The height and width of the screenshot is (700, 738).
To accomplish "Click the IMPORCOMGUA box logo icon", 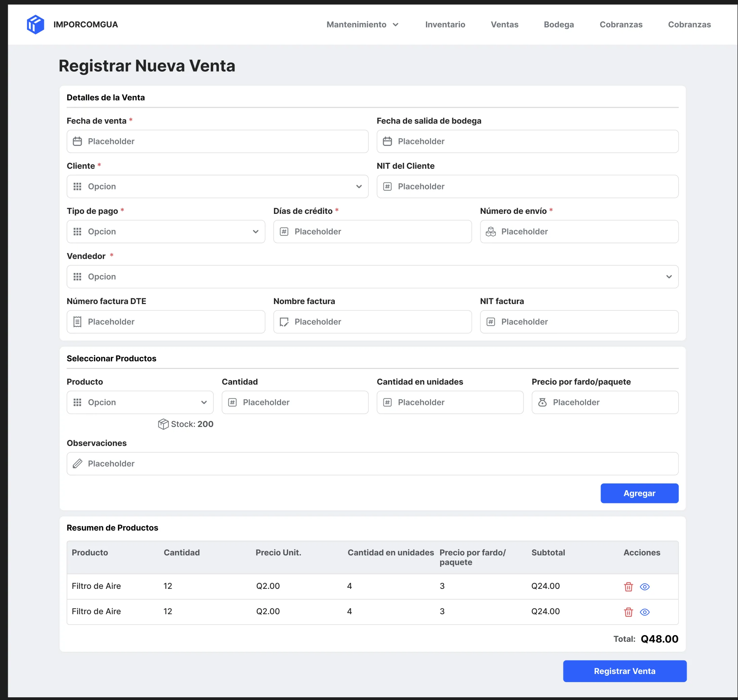I will pos(35,25).
